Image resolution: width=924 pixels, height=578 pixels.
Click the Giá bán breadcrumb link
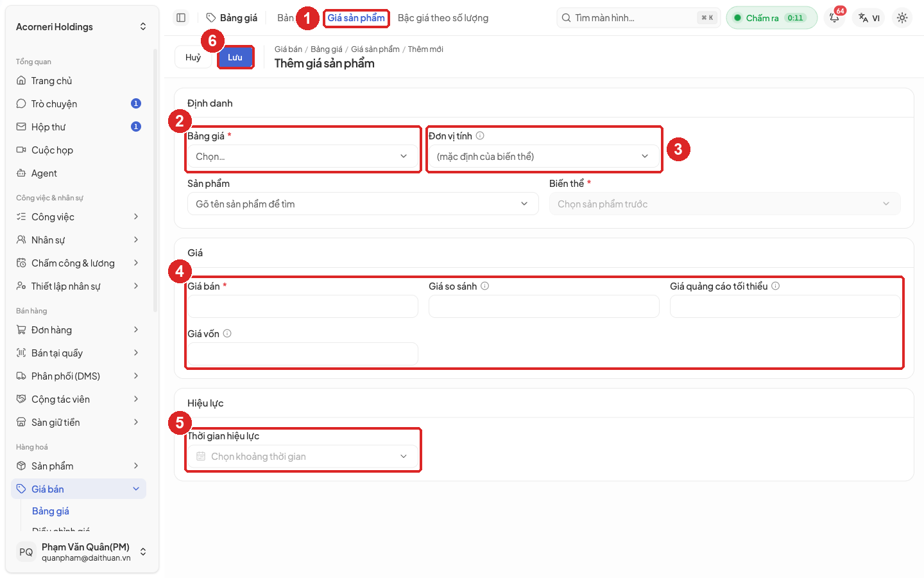tap(288, 49)
